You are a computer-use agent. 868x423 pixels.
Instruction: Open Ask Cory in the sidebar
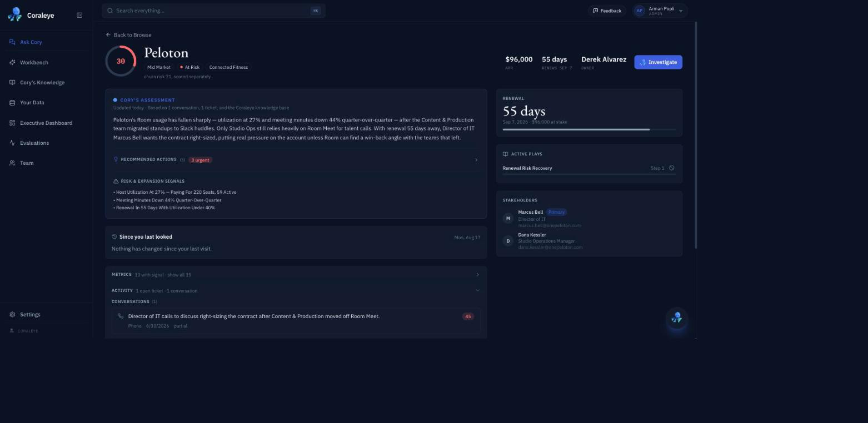[x=46, y=42]
